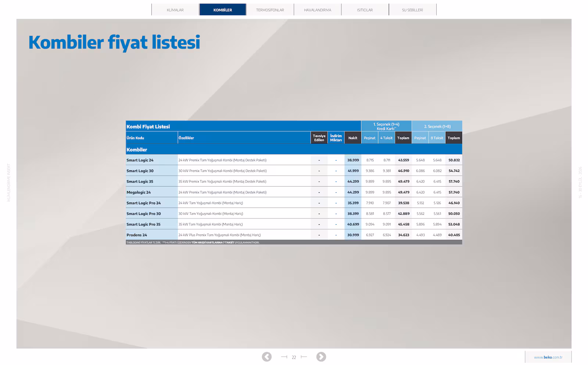Click the '8 Taksit' column header
This screenshot has height=365, width=588.
coord(437,138)
